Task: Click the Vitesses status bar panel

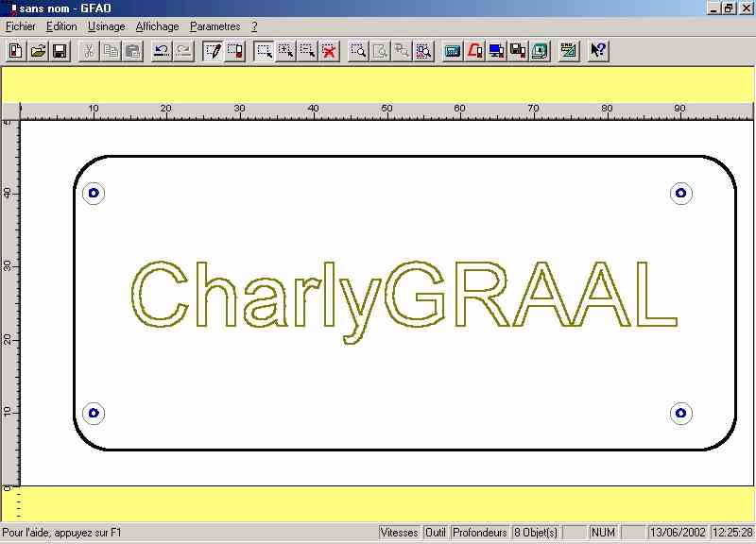Action: click(x=399, y=533)
